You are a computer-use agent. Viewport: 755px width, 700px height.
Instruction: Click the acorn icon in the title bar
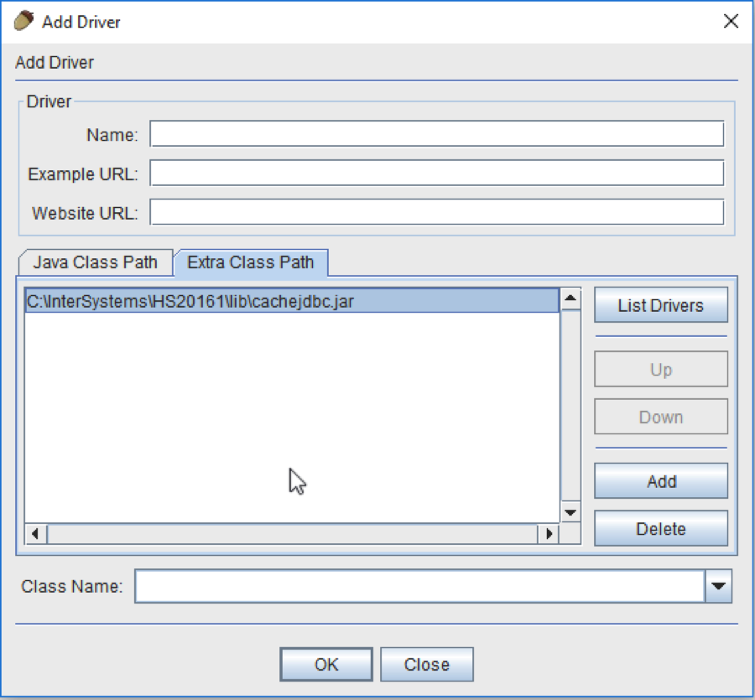pos(25,22)
